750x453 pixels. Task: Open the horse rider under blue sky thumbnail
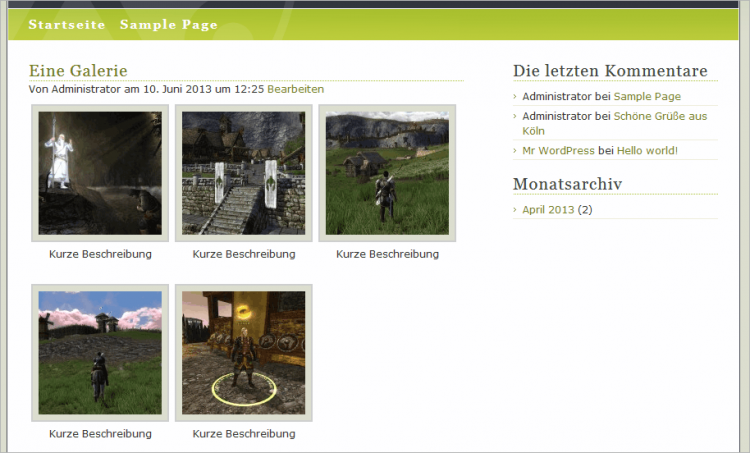[100, 353]
